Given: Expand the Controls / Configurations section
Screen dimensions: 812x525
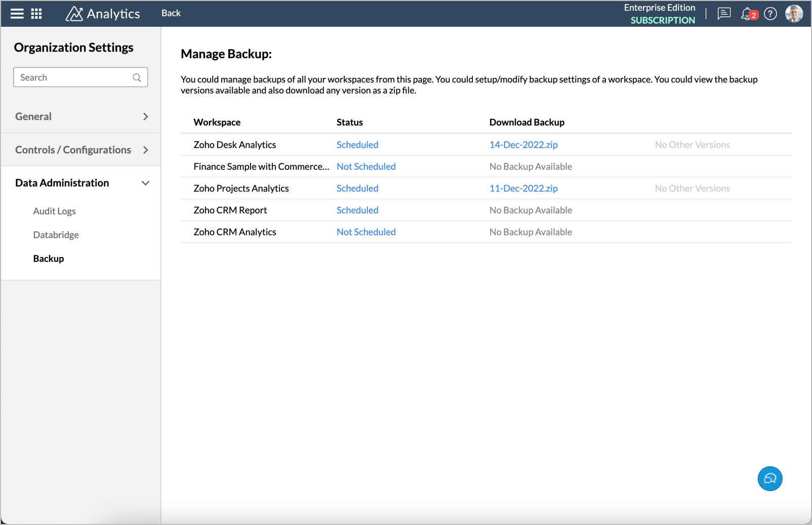Looking at the screenshot, I should point(81,150).
